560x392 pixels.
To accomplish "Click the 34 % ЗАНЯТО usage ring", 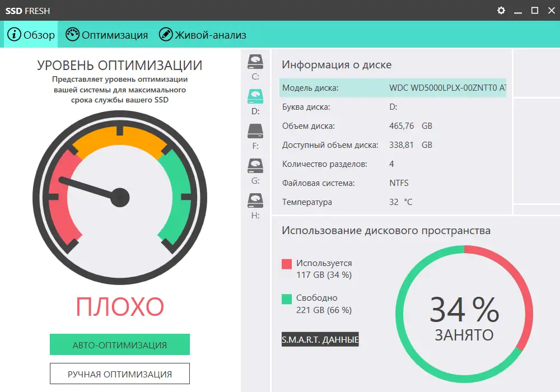I will (x=464, y=314).
